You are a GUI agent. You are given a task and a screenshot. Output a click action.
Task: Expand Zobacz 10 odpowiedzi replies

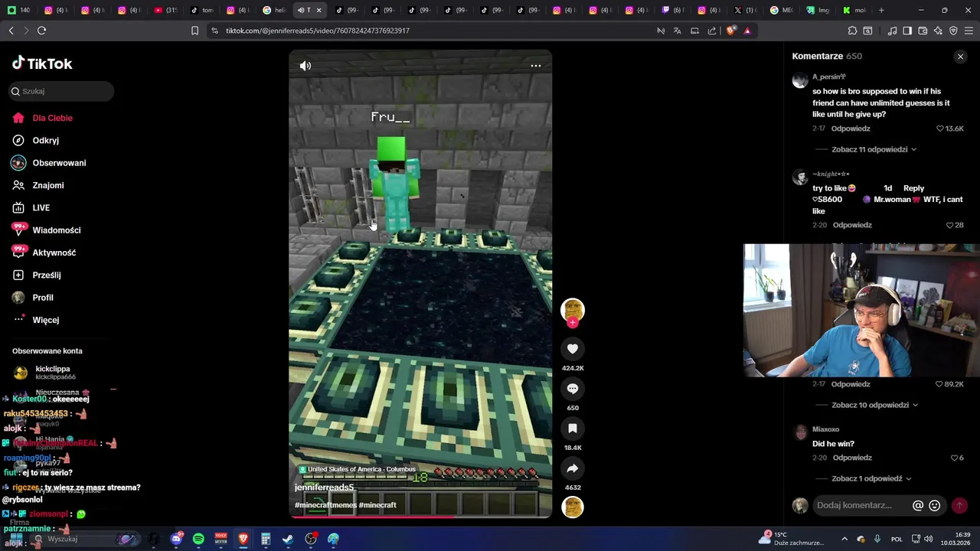pyautogui.click(x=874, y=405)
